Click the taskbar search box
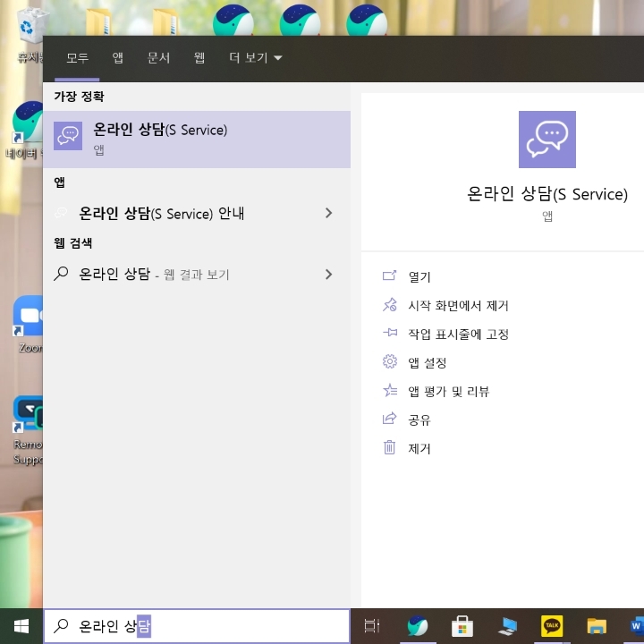This screenshot has width=644, height=644. [x=197, y=626]
